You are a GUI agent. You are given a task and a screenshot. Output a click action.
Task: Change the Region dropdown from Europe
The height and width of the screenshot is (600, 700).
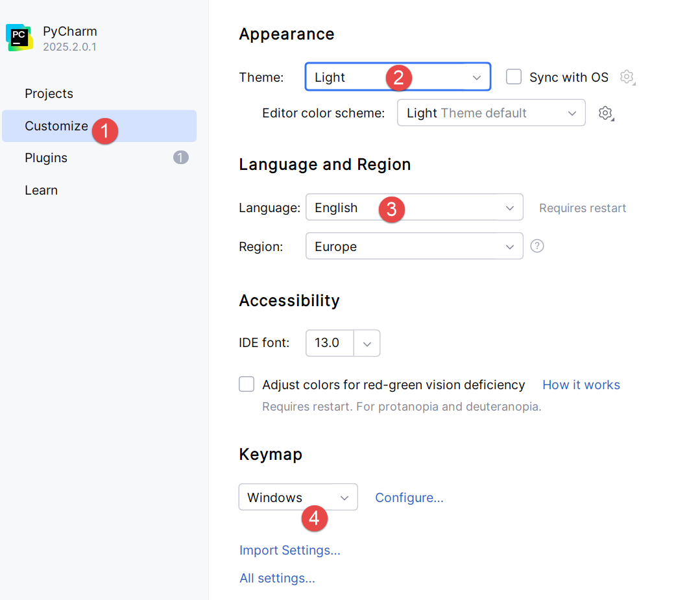point(413,246)
